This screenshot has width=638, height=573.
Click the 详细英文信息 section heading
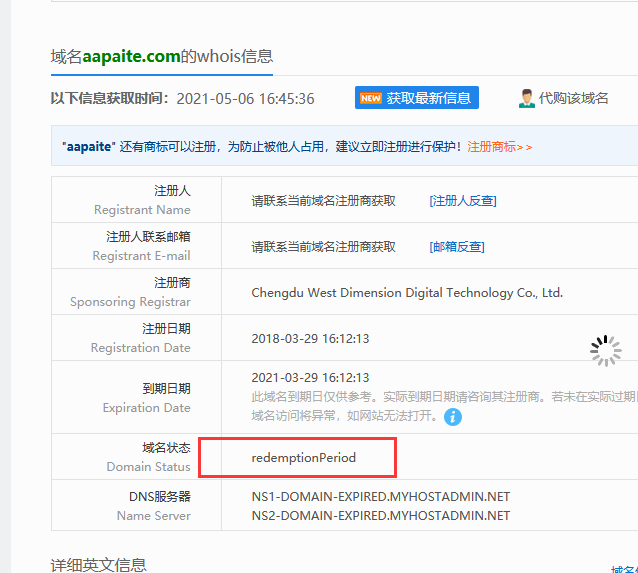[x=99, y=564]
